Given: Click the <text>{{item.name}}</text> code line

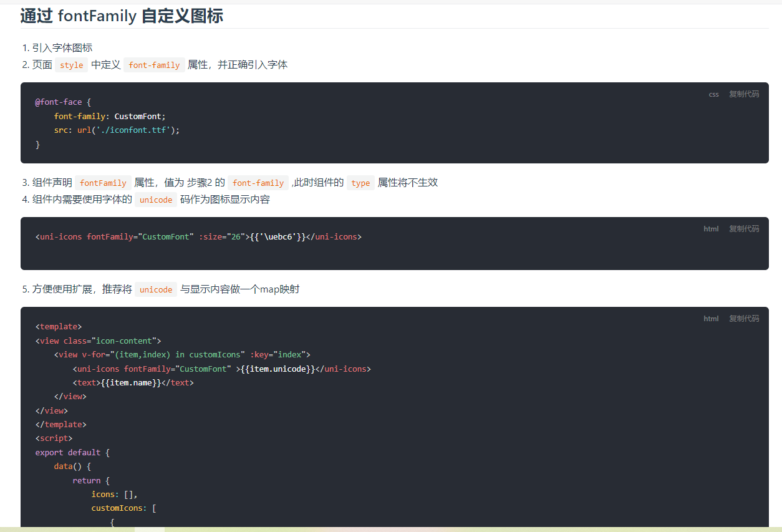Looking at the screenshot, I should click(133, 383).
